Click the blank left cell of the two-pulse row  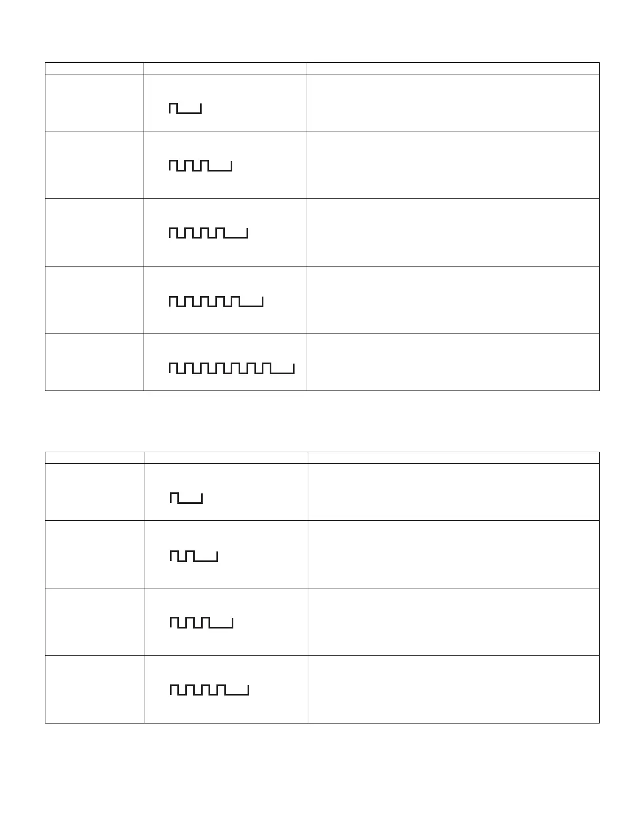pyautogui.click(x=94, y=554)
